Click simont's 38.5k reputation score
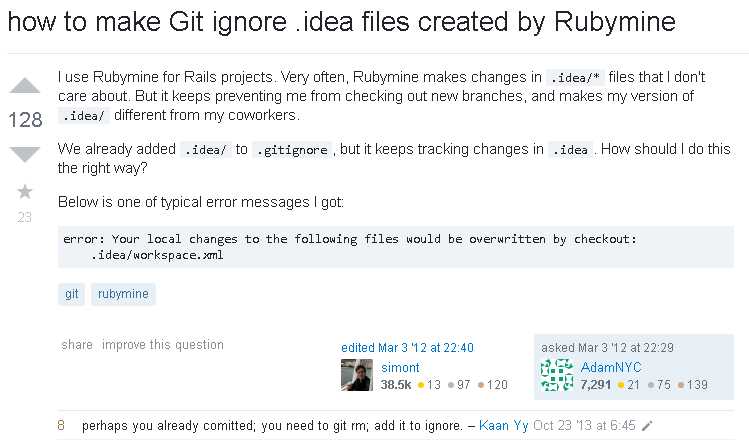The height and width of the screenshot is (445, 749). pos(396,384)
